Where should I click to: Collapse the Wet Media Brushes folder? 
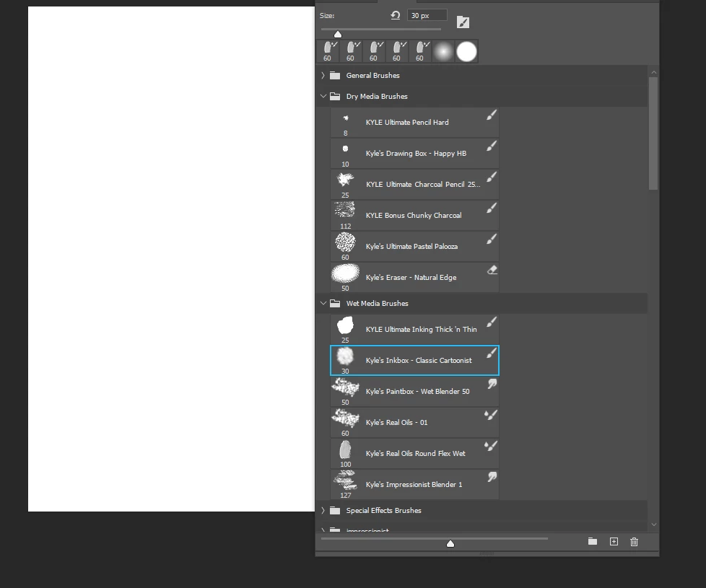click(323, 303)
